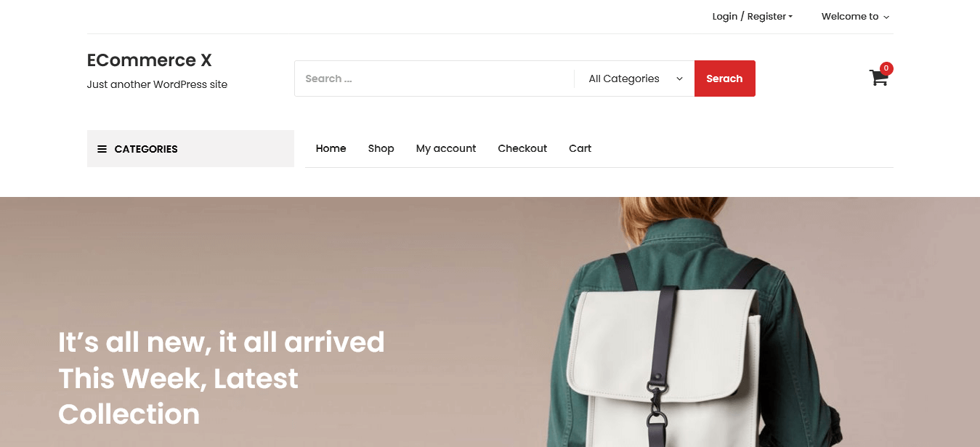Click the Login / Register caret arrow
Screen dimensions: 980x447
pyautogui.click(x=790, y=17)
